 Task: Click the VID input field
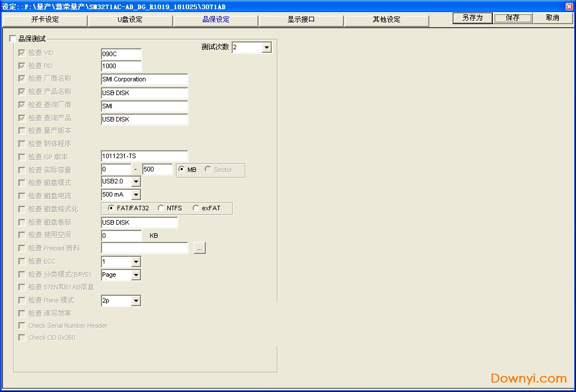click(121, 54)
